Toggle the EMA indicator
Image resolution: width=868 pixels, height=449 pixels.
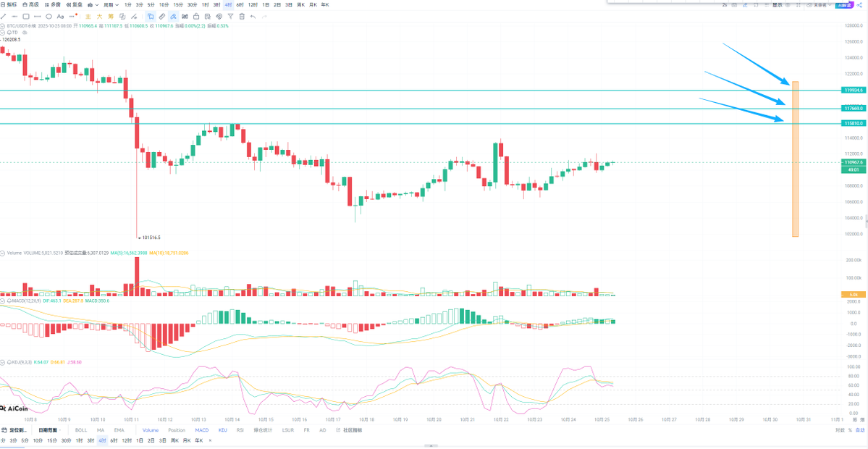[119, 430]
